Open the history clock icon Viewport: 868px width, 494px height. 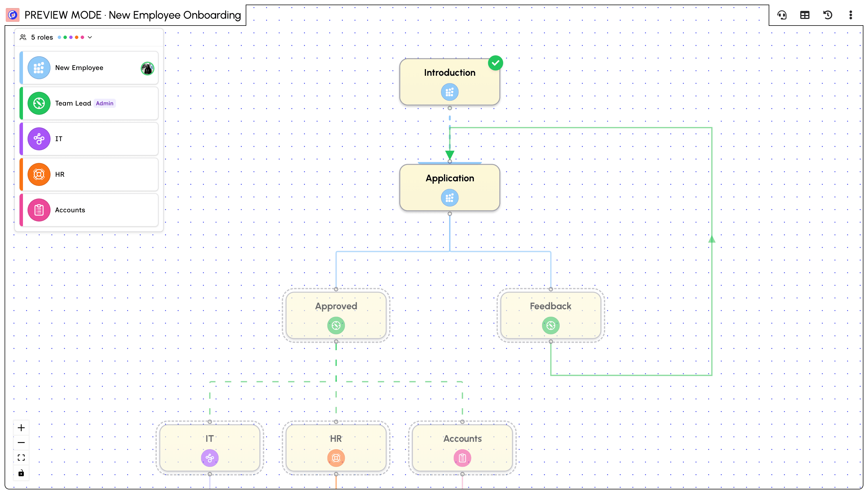828,15
